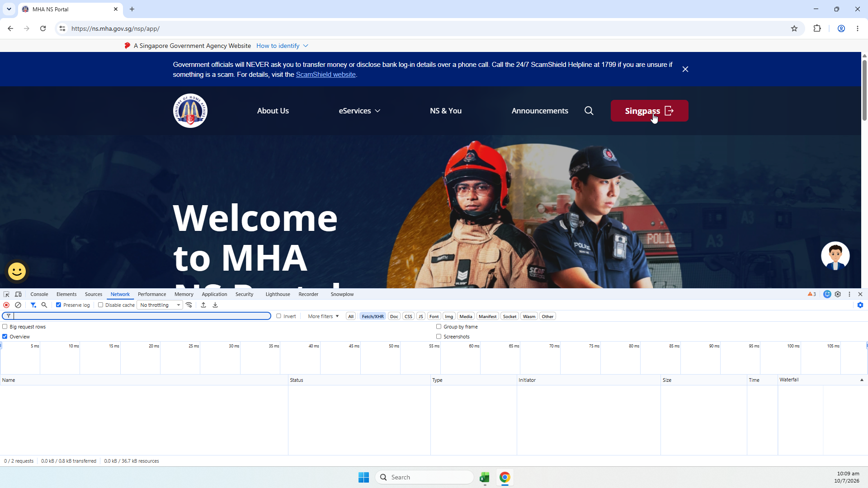Dismiss the scam warning banner
This screenshot has height=488, width=868.
click(685, 69)
